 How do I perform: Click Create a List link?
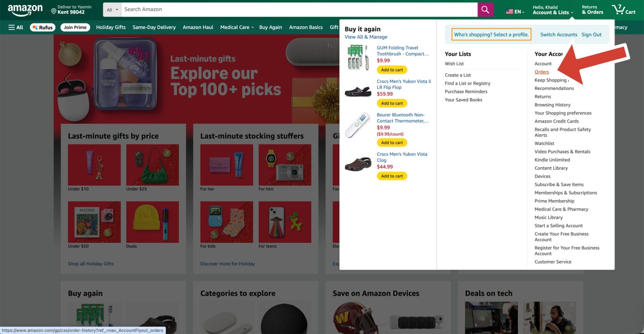pyautogui.click(x=458, y=75)
